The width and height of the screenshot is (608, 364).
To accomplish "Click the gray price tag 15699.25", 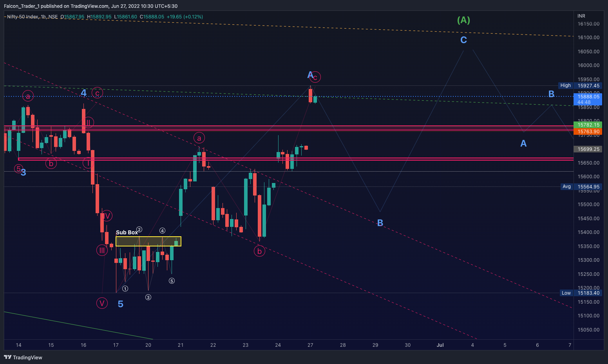I will coord(588,149).
